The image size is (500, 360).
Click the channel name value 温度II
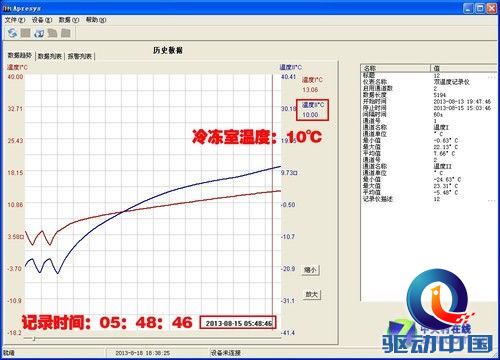(x=442, y=166)
